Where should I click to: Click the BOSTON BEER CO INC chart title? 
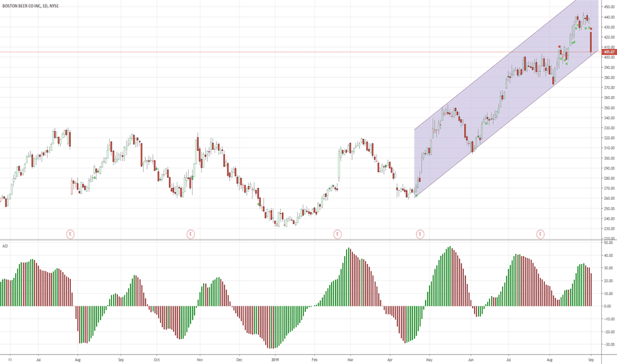(30, 6)
